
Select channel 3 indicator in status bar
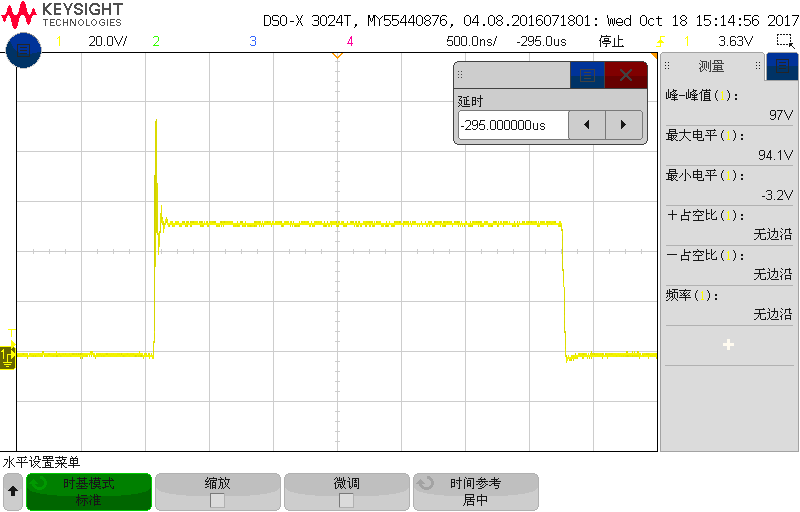253,41
